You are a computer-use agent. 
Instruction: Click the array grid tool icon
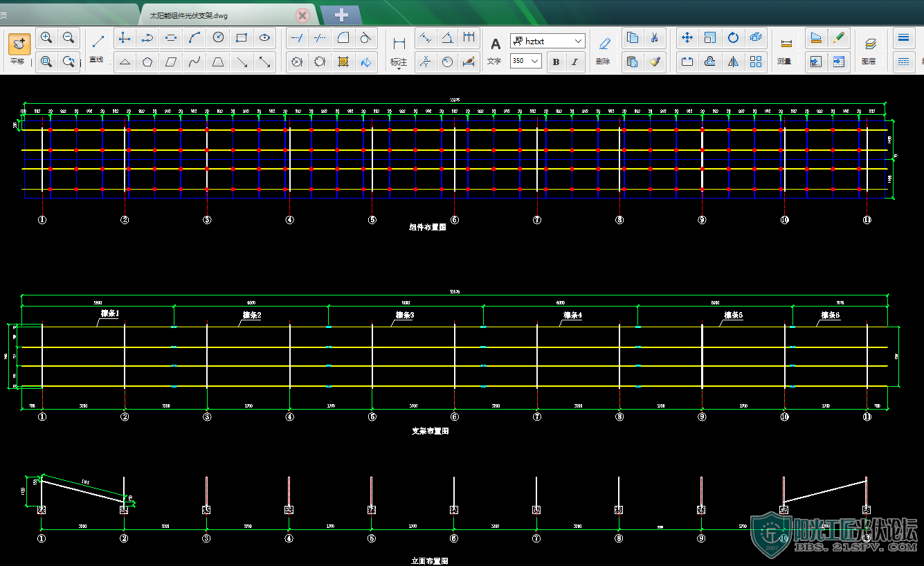click(756, 62)
